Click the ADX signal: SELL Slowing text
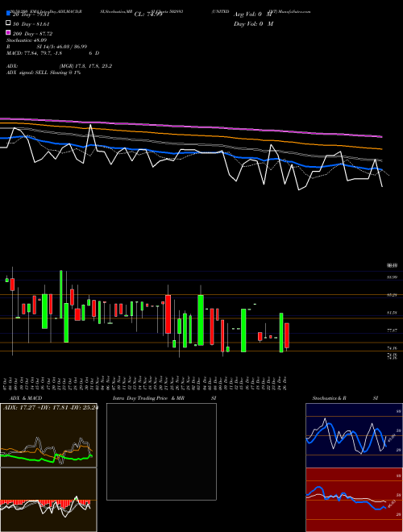The width and height of the screenshot is (403, 532). (x=44, y=73)
